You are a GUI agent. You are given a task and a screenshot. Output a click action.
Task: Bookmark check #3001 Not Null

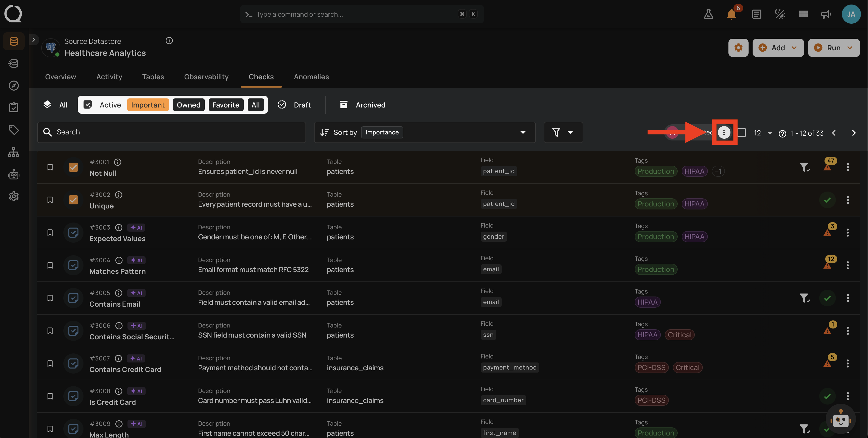pos(50,167)
